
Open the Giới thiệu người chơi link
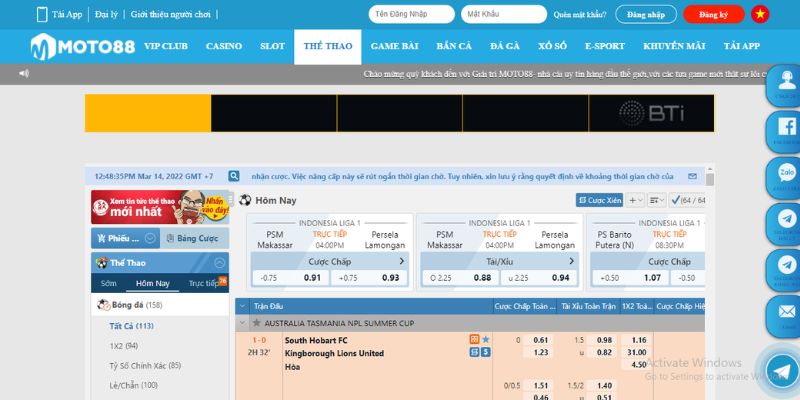pyautogui.click(x=170, y=14)
